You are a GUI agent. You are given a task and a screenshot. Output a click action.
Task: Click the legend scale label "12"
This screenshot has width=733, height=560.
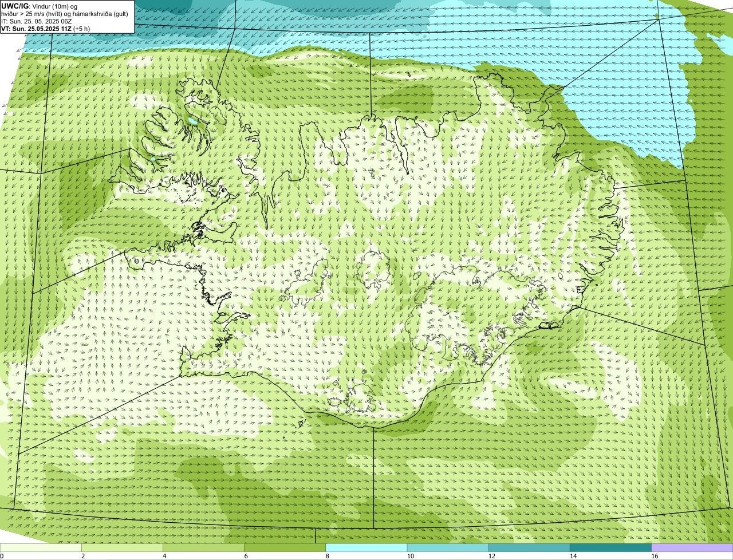tap(491, 556)
